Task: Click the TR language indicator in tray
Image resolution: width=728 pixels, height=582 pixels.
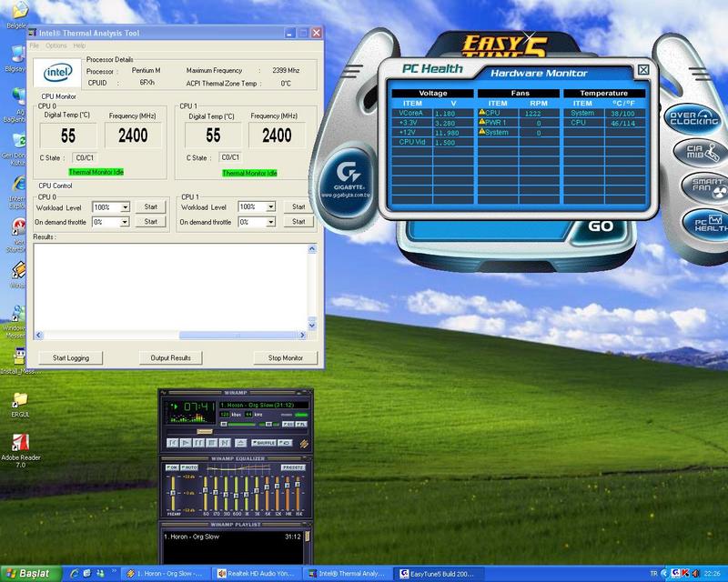Action: click(x=653, y=574)
